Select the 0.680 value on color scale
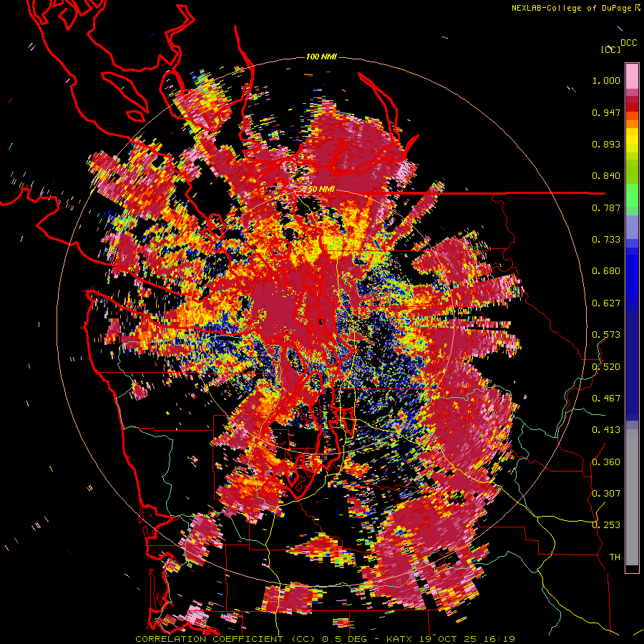Viewport: 644px width, 644px height. pyautogui.click(x=606, y=271)
